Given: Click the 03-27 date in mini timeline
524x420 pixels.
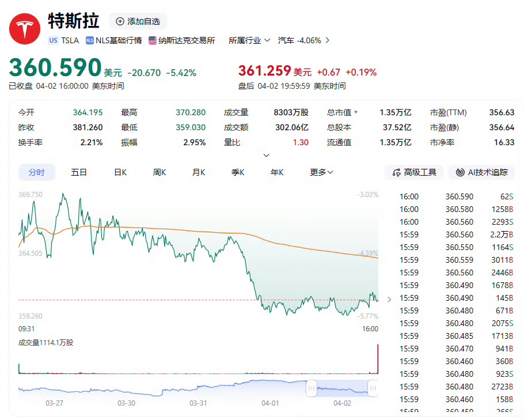Looking at the screenshot, I should pos(54,403).
